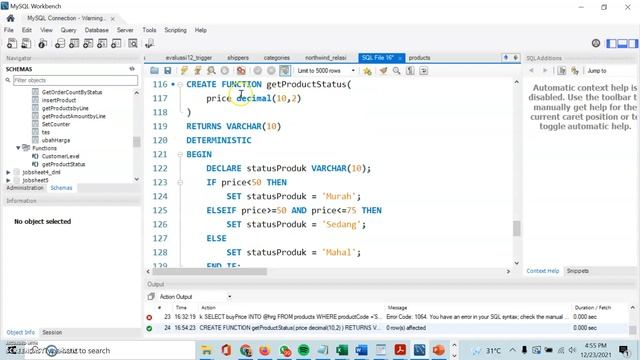Reconnect to DBMS icon
The height and width of the screenshot is (360, 640).
click(149, 43)
